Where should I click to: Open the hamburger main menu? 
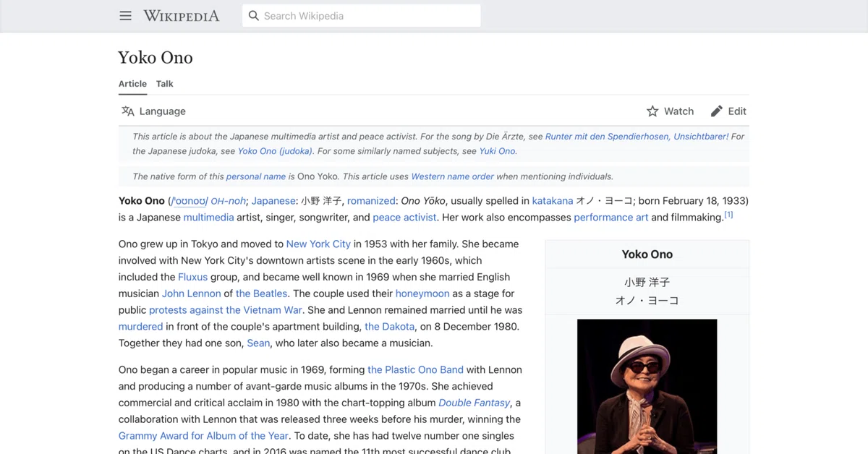(126, 16)
